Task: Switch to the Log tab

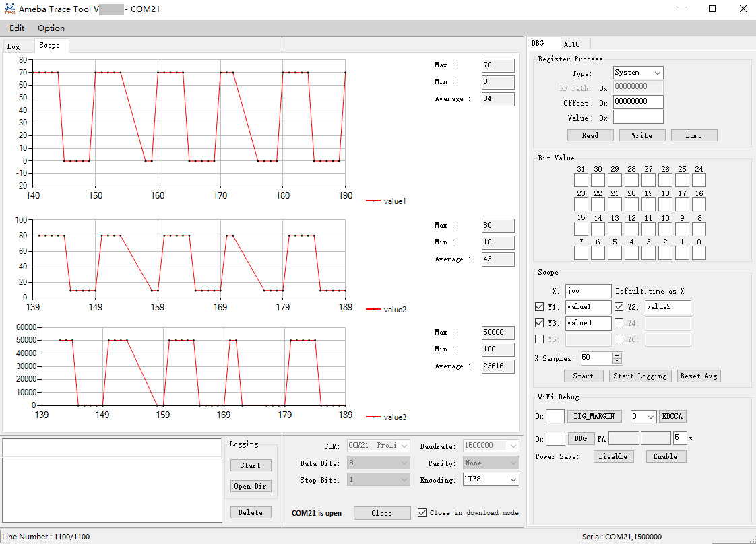Action: point(13,46)
